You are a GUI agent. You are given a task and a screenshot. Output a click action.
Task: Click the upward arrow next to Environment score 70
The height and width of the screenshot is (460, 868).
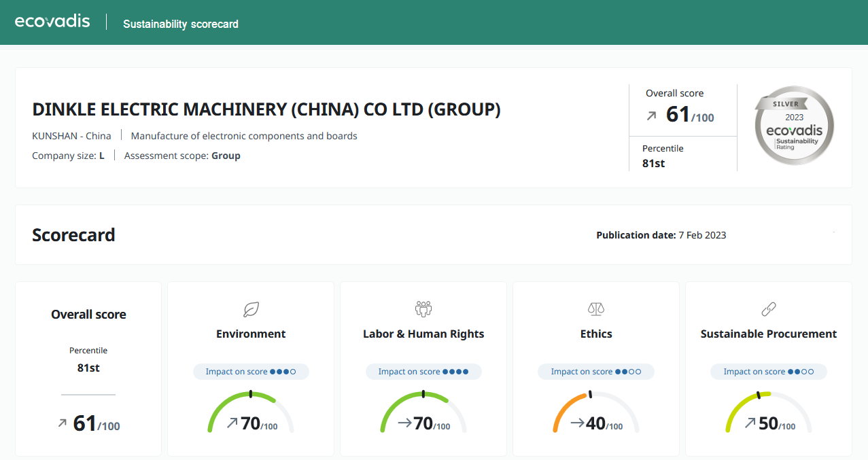point(232,423)
